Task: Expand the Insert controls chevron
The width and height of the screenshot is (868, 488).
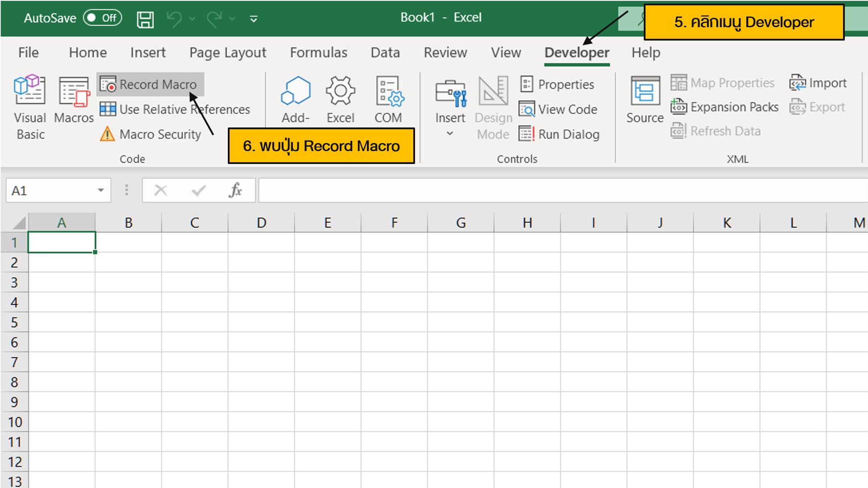Action: click(450, 133)
